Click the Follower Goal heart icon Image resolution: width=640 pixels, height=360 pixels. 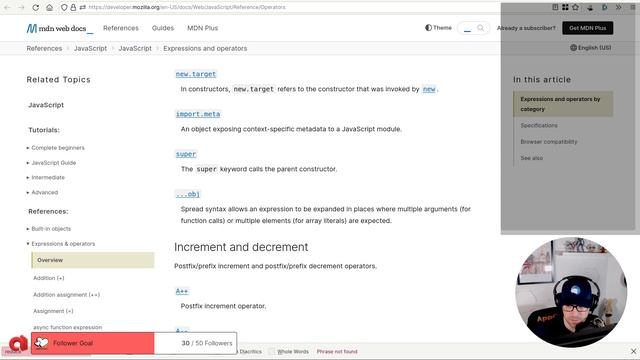click(x=41, y=343)
